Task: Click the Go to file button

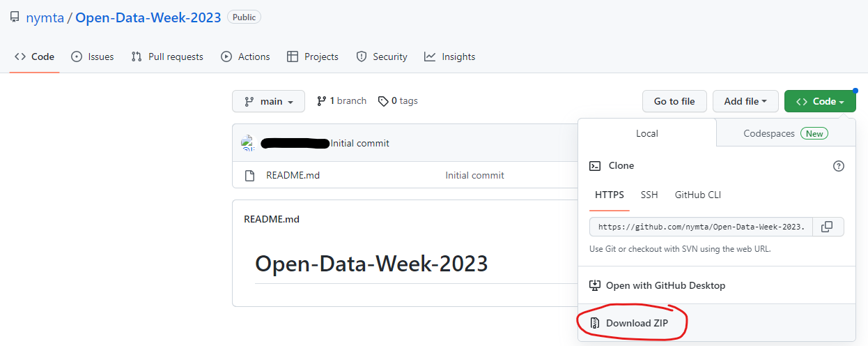Action: point(674,101)
